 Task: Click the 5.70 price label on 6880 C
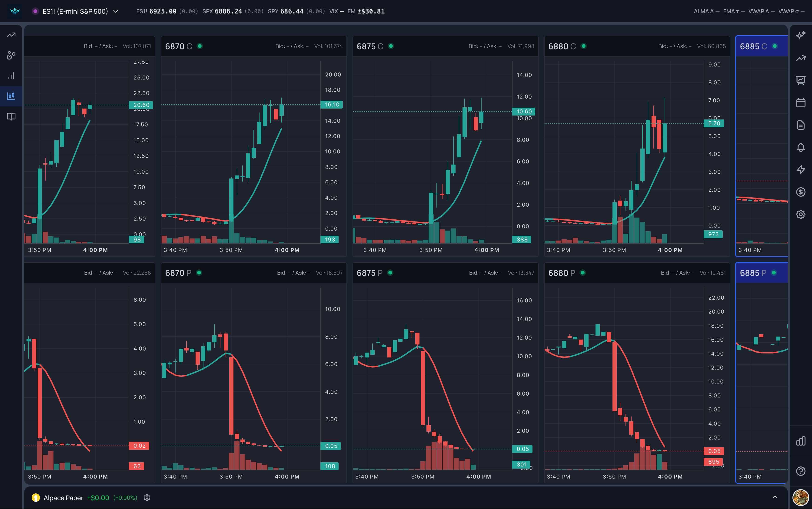tap(714, 123)
